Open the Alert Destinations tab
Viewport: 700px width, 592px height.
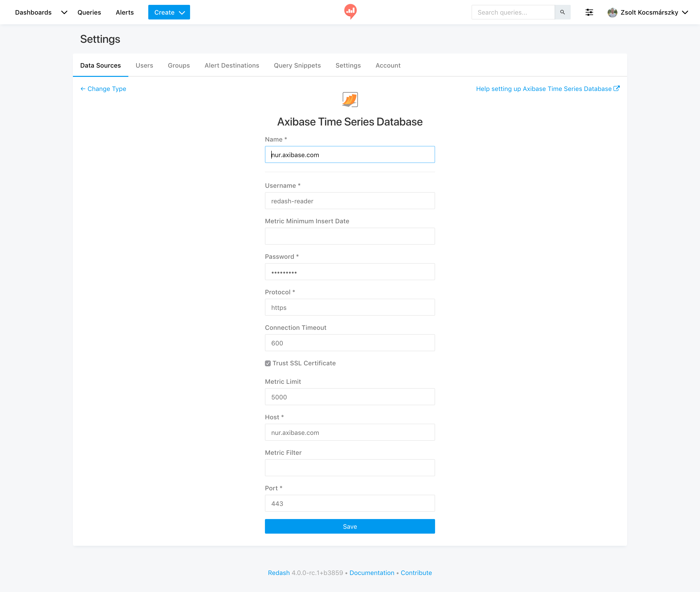point(232,65)
